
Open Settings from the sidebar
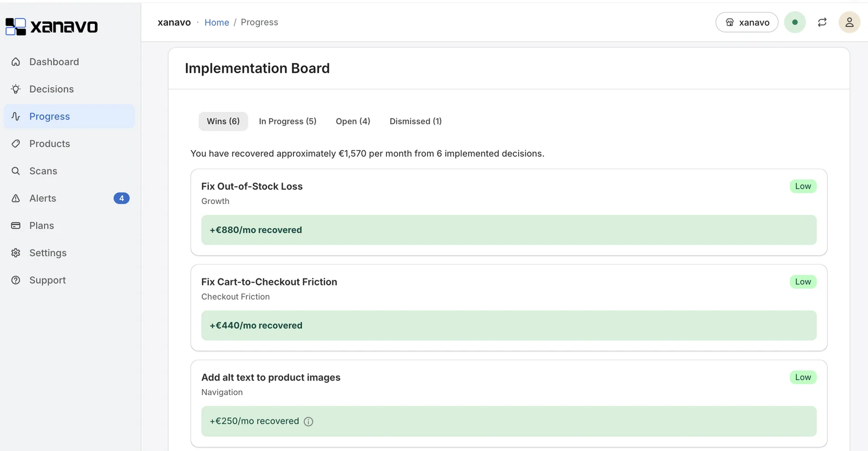pos(69,253)
